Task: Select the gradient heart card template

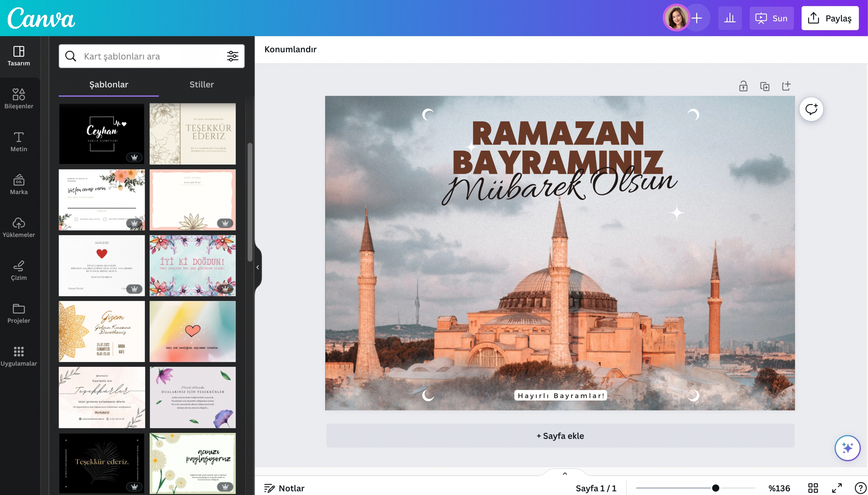Action: (193, 332)
